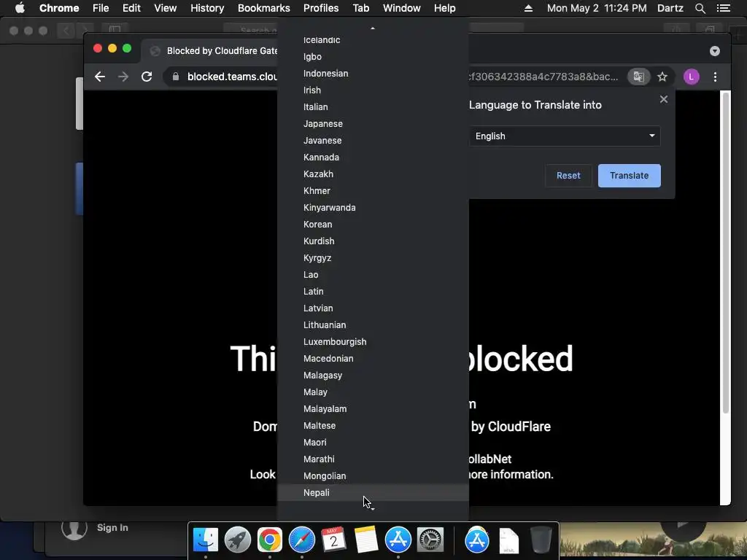Open the Trash in Dock
The width and height of the screenshot is (747, 560).
coord(541,540)
